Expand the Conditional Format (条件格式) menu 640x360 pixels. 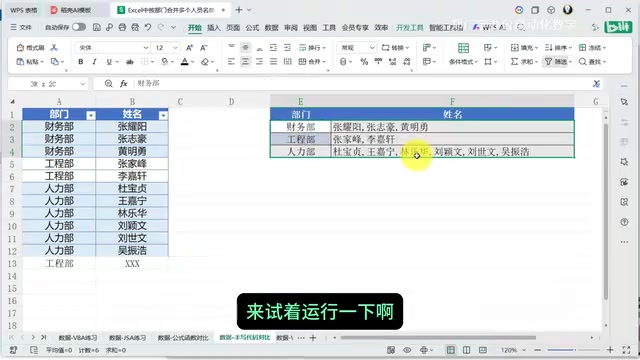[x=463, y=62]
